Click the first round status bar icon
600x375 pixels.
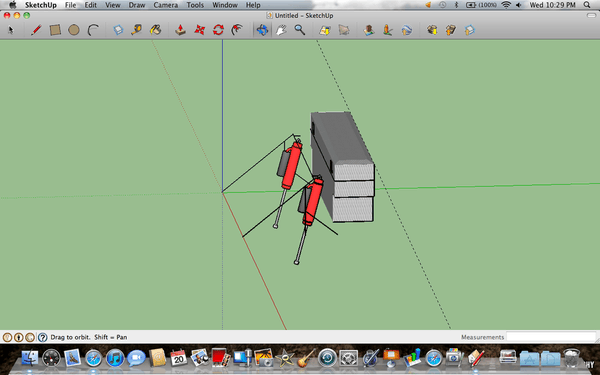point(7,337)
